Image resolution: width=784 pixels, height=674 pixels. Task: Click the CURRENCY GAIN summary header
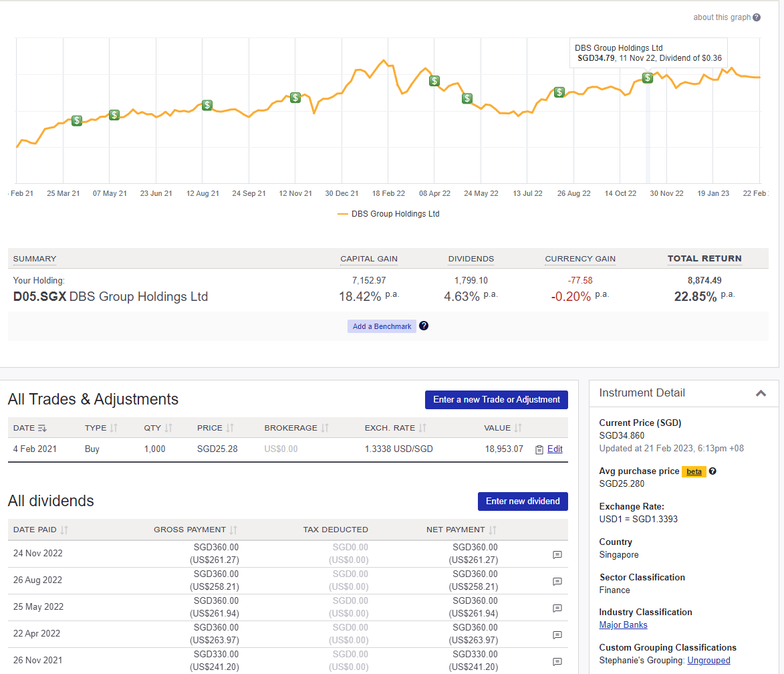click(x=580, y=259)
